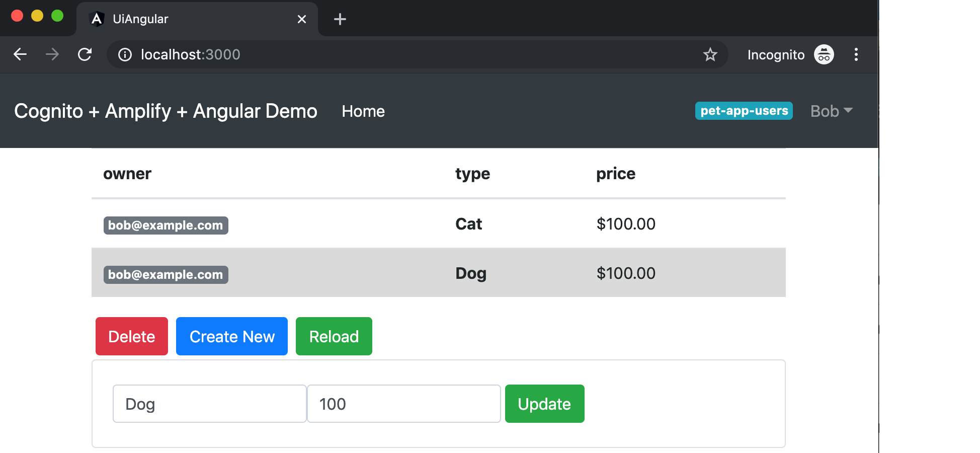Click the price field containing 100
980x453 pixels.
(403, 403)
